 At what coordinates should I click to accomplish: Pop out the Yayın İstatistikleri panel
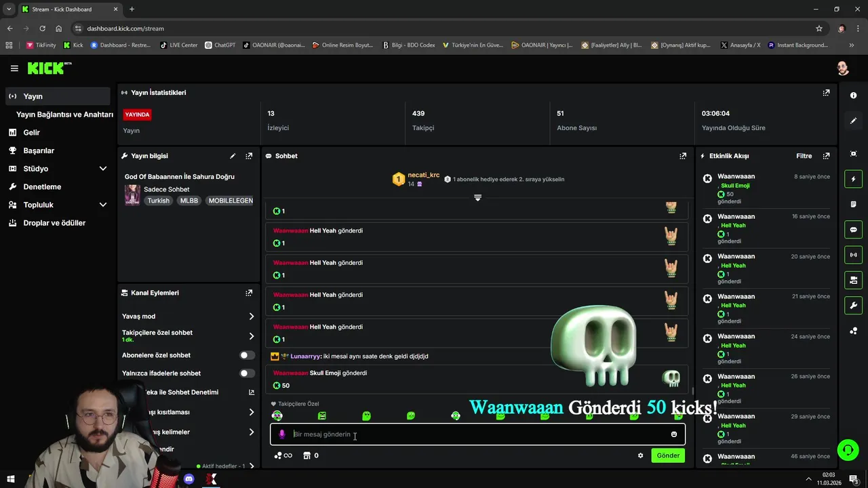click(x=826, y=93)
